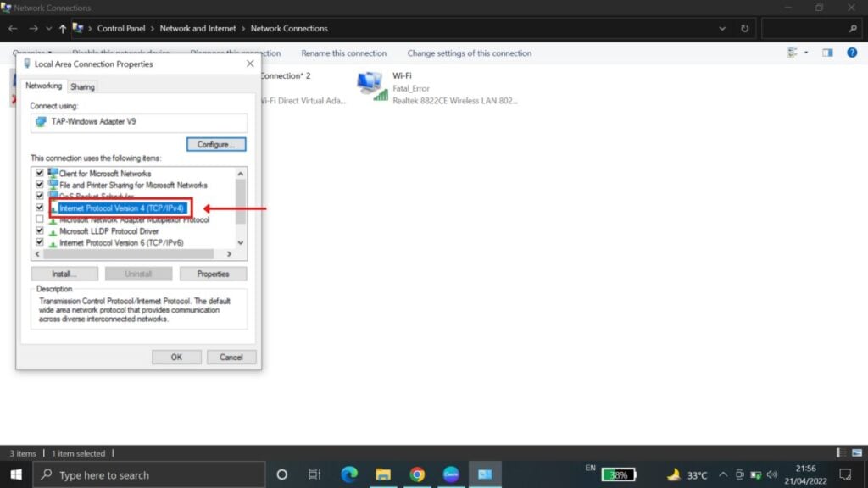Toggle Client for Microsoft Networks checkbox
The width and height of the screenshot is (868, 488).
(39, 173)
